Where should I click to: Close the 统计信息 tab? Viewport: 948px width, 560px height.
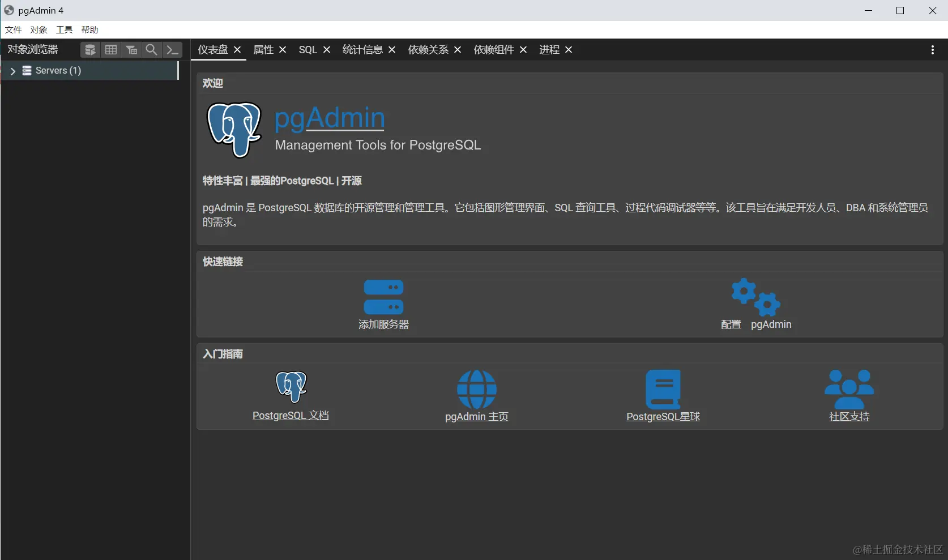[391, 50]
